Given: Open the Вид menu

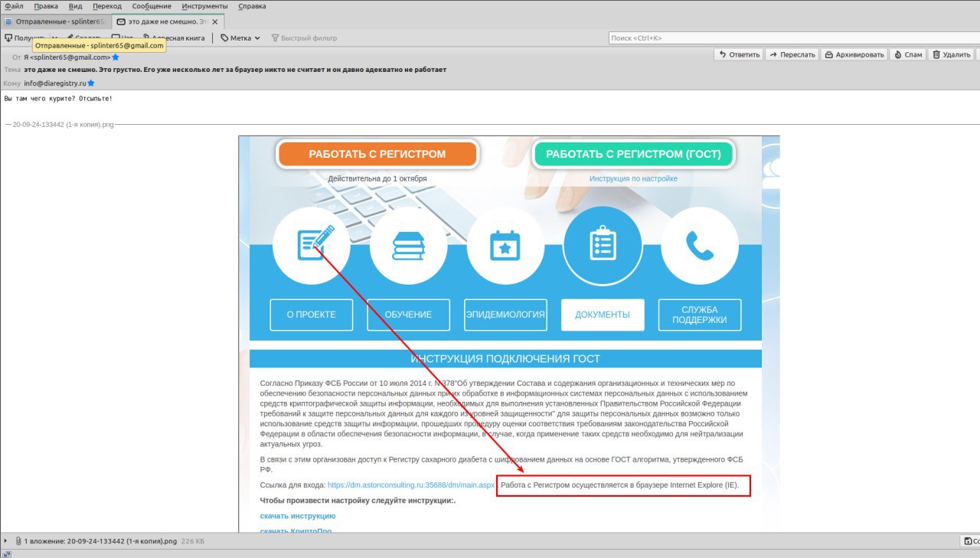Looking at the screenshot, I should pos(76,6).
